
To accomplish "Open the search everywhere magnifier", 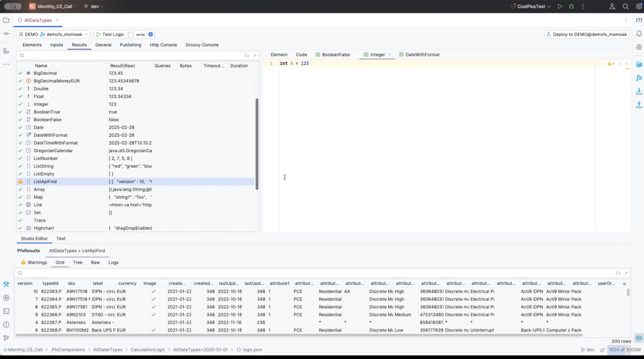I will tap(625, 6).
